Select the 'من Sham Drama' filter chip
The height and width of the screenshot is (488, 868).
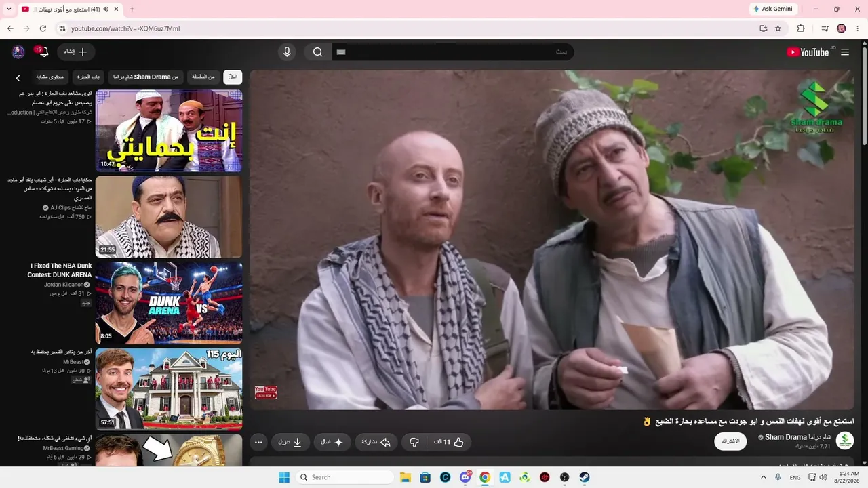(146, 77)
